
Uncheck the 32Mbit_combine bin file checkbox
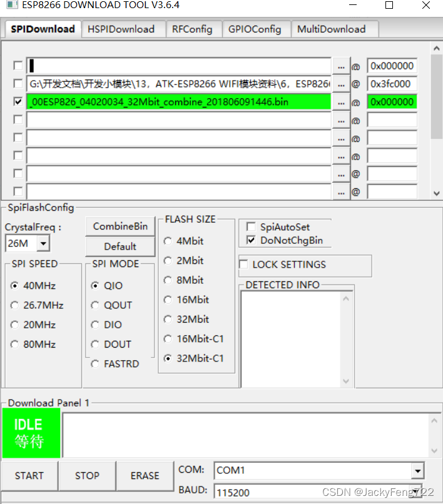pos(18,101)
